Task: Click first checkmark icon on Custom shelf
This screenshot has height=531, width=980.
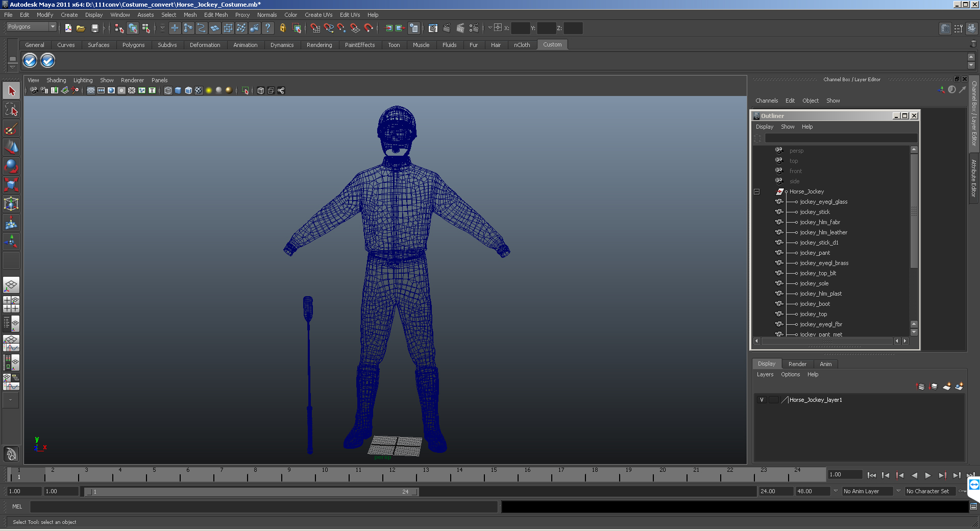Action: point(30,61)
